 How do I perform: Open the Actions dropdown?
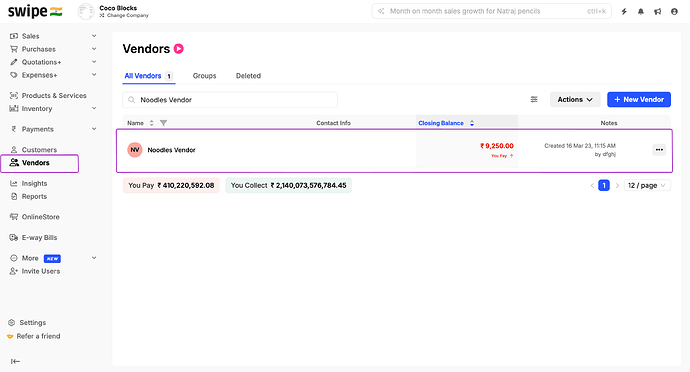575,99
